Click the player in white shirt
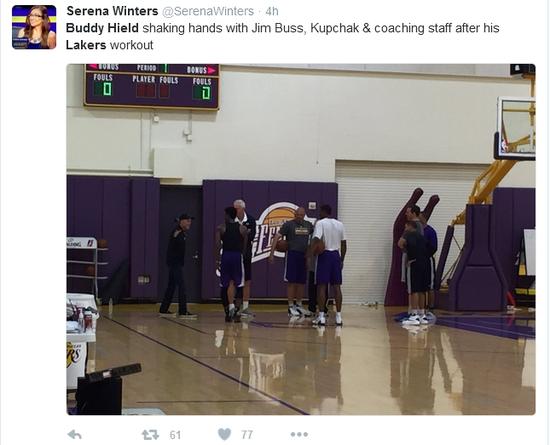Image resolution: width=550 pixels, height=445 pixels. pyautogui.click(x=328, y=265)
